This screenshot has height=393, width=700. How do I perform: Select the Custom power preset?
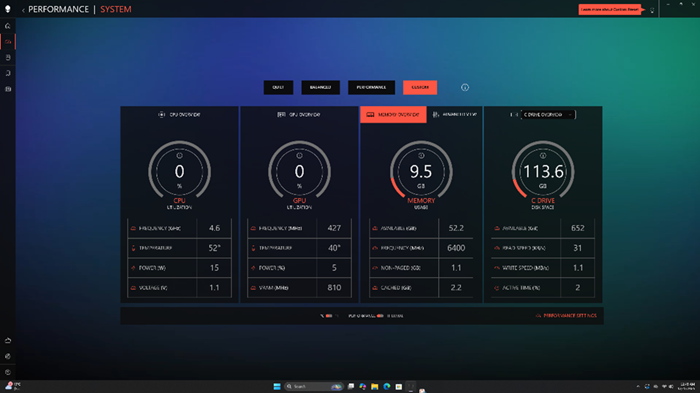tap(420, 88)
